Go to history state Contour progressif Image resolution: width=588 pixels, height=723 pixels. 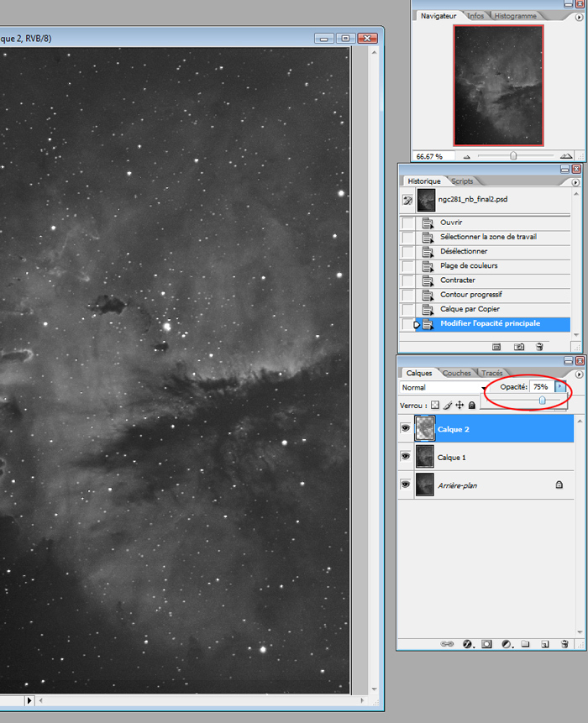(493, 295)
